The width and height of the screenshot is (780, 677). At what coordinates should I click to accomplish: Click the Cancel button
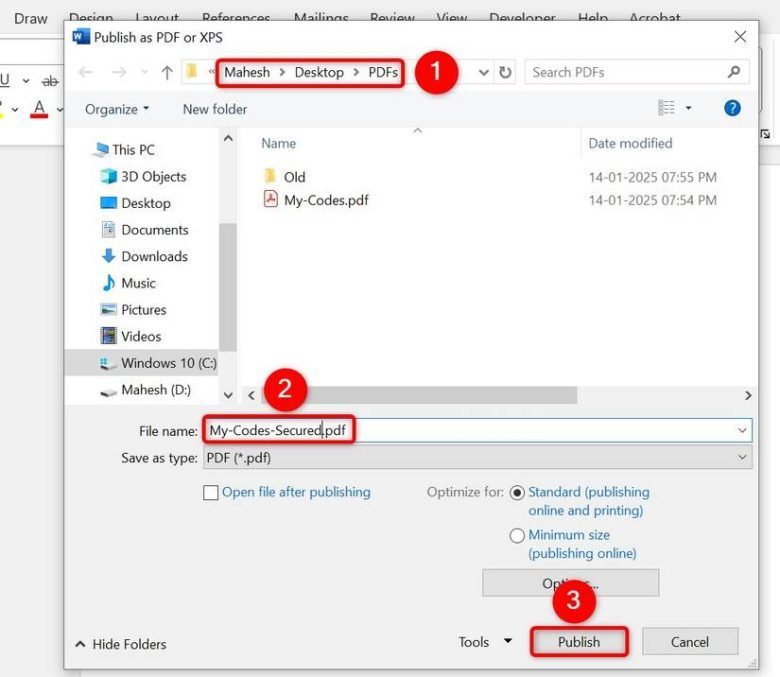(x=690, y=642)
